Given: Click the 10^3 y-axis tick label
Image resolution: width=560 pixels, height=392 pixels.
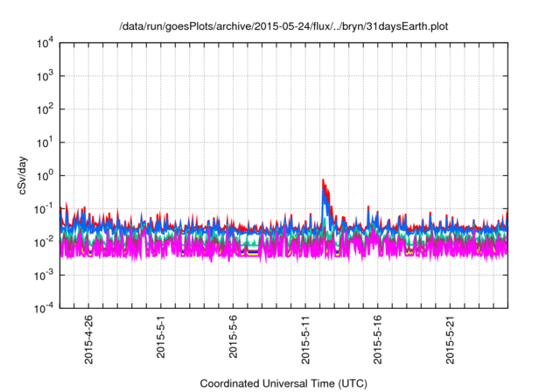Looking at the screenshot, I should pyautogui.click(x=45, y=76).
